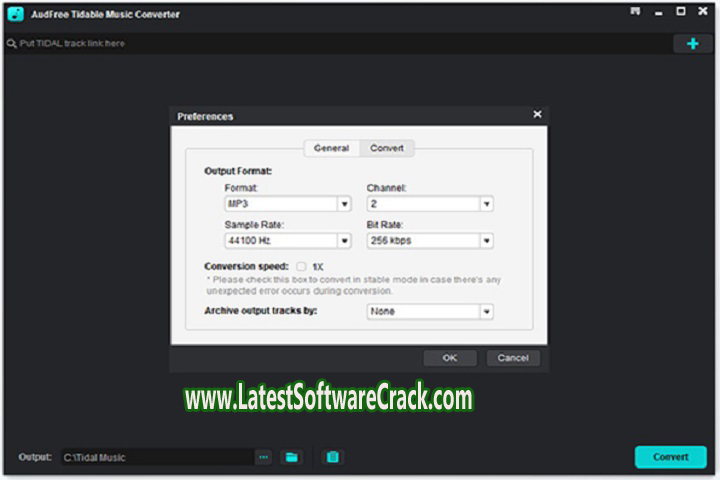Switch to the General tab
This screenshot has height=480, width=720.
332,148
